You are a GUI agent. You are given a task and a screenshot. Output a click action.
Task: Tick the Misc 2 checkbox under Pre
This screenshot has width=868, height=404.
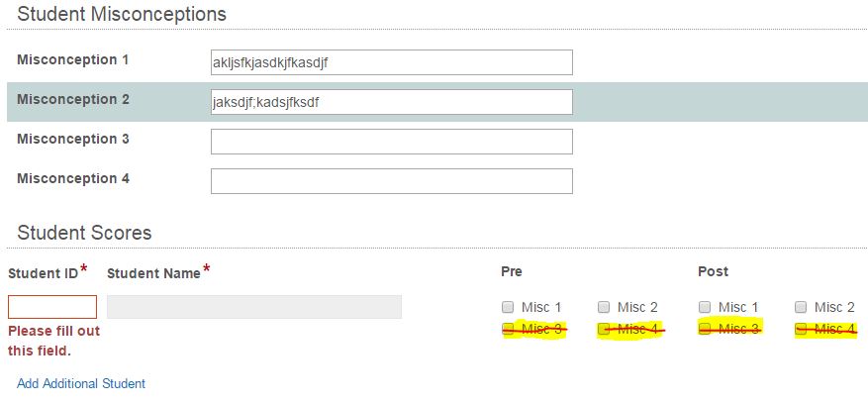[x=605, y=307]
